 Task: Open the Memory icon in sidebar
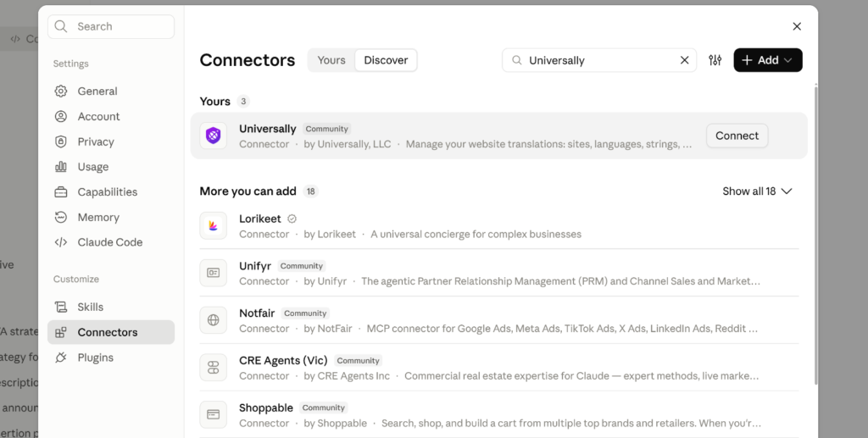[x=61, y=218]
